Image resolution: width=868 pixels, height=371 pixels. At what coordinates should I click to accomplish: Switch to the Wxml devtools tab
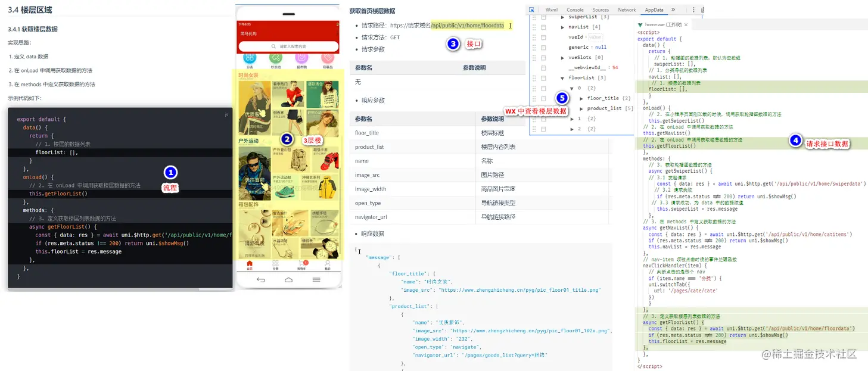click(552, 10)
